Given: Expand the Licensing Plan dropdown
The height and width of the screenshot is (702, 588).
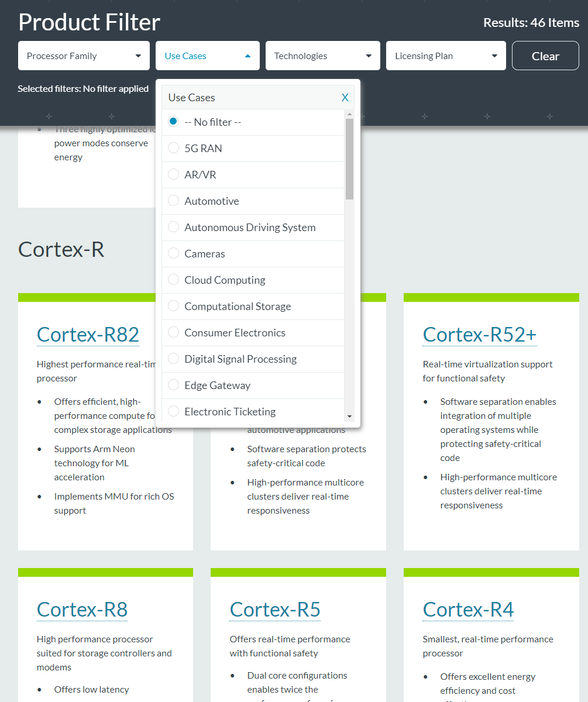Looking at the screenshot, I should coord(446,56).
